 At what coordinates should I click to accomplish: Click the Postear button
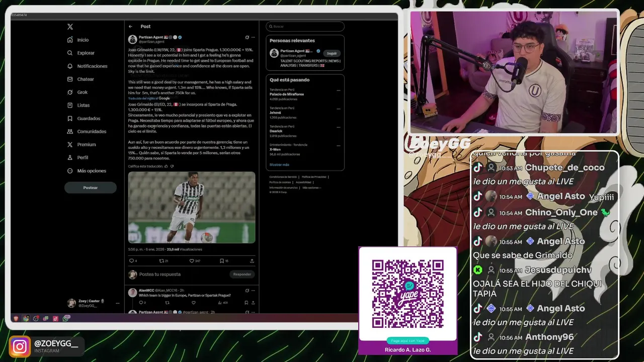pyautogui.click(x=91, y=188)
